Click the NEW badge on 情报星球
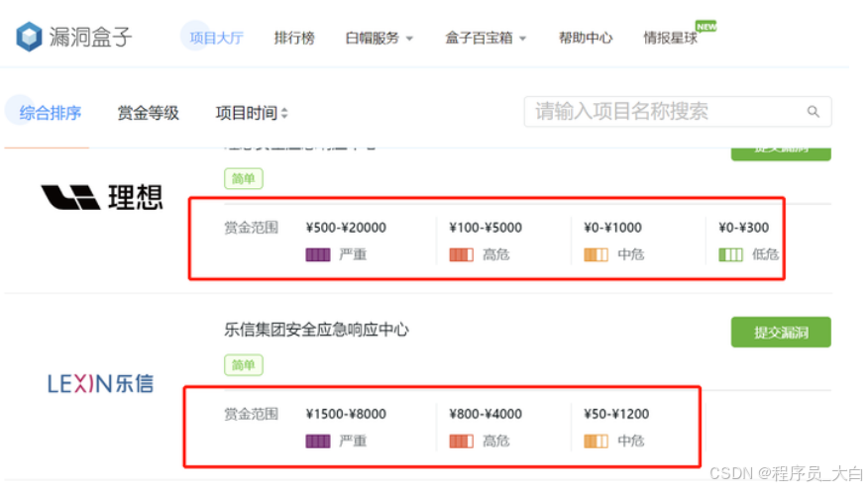Image resolution: width=868 pixels, height=488 pixels. point(705,26)
